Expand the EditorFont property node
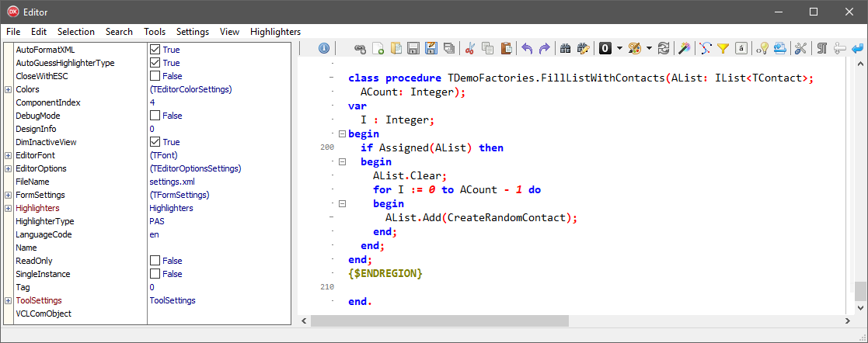The width and height of the screenshot is (868, 343). pos(8,155)
